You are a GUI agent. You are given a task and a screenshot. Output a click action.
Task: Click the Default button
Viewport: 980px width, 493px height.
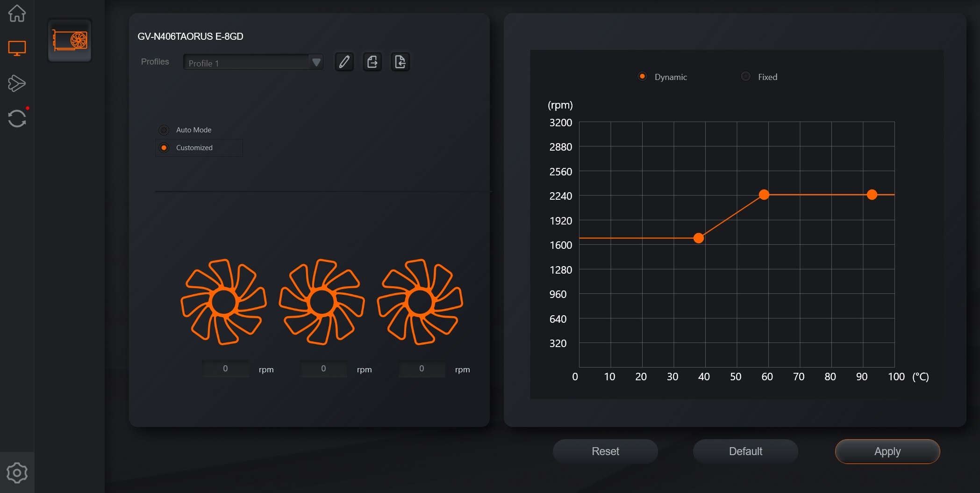click(x=745, y=451)
